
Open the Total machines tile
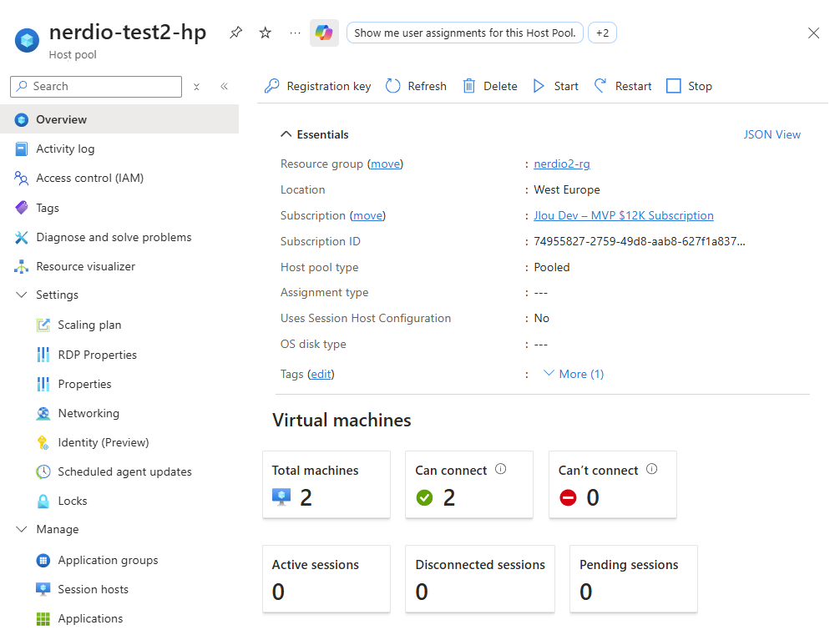click(326, 485)
